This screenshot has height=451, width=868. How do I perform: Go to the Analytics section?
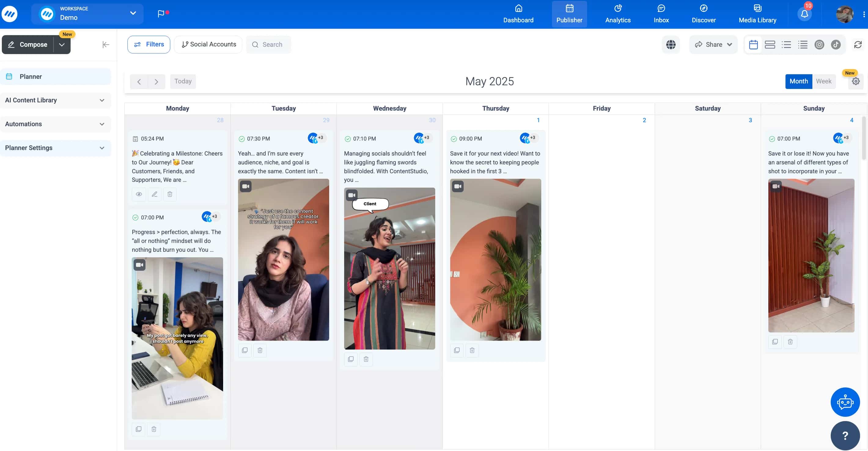pyautogui.click(x=618, y=14)
